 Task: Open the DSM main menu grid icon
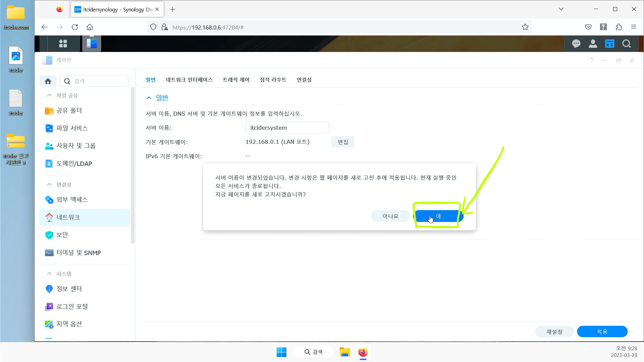coord(63,44)
